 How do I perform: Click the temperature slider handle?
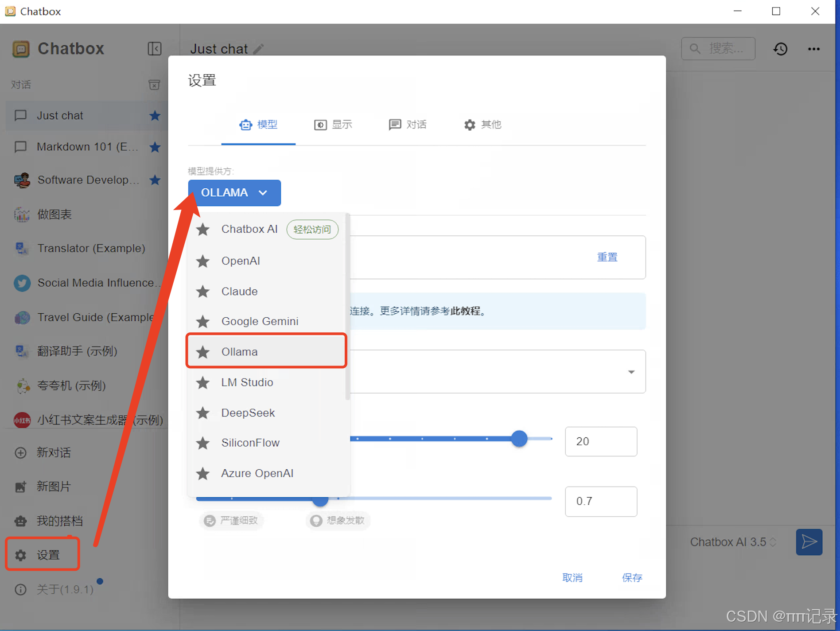click(320, 501)
